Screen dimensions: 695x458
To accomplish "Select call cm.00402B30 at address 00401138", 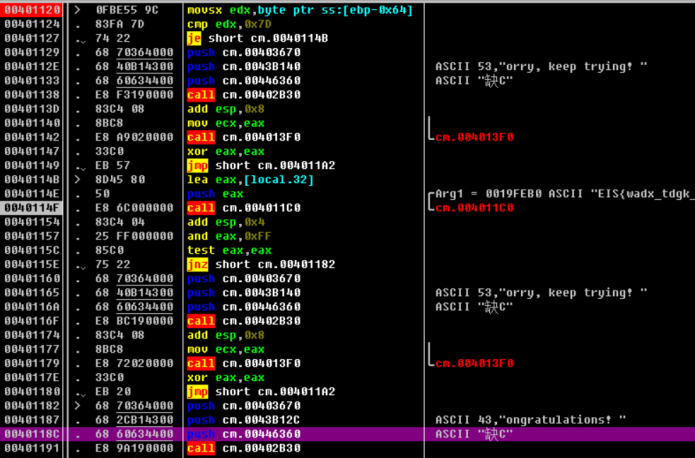I will point(243,95).
